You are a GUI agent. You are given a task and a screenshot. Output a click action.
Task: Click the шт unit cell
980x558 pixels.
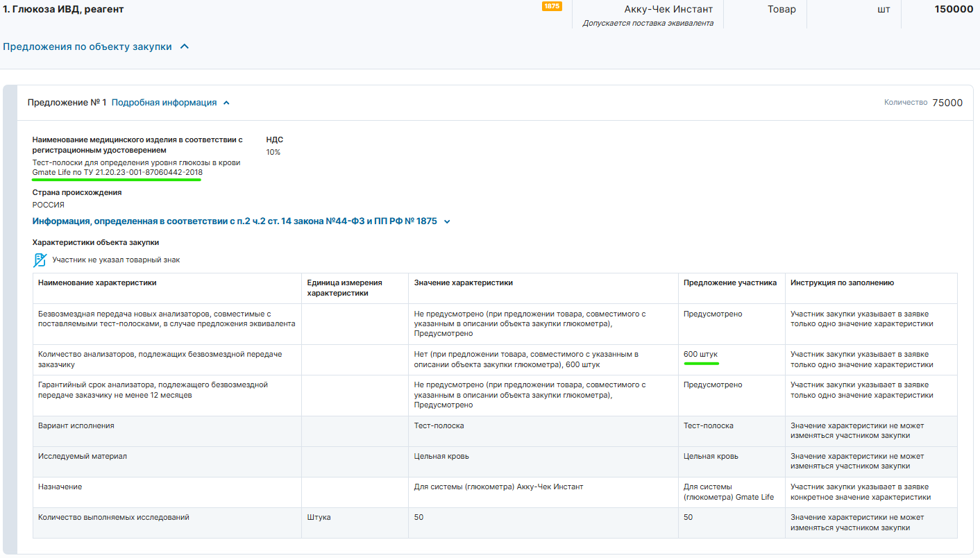coord(884,9)
